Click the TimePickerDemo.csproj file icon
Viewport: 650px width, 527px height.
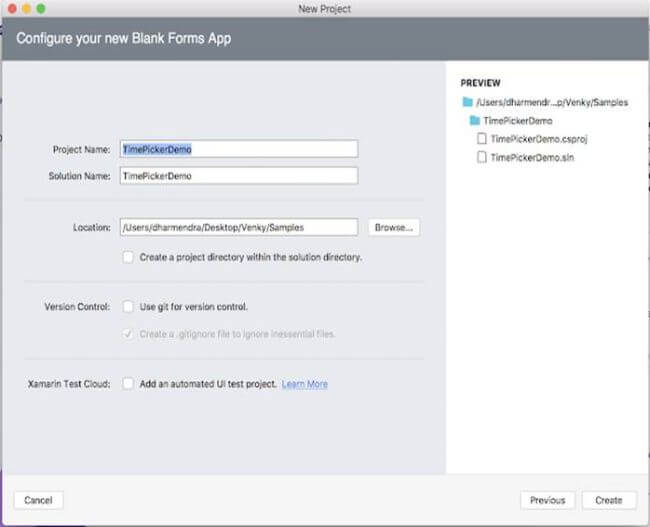483,138
